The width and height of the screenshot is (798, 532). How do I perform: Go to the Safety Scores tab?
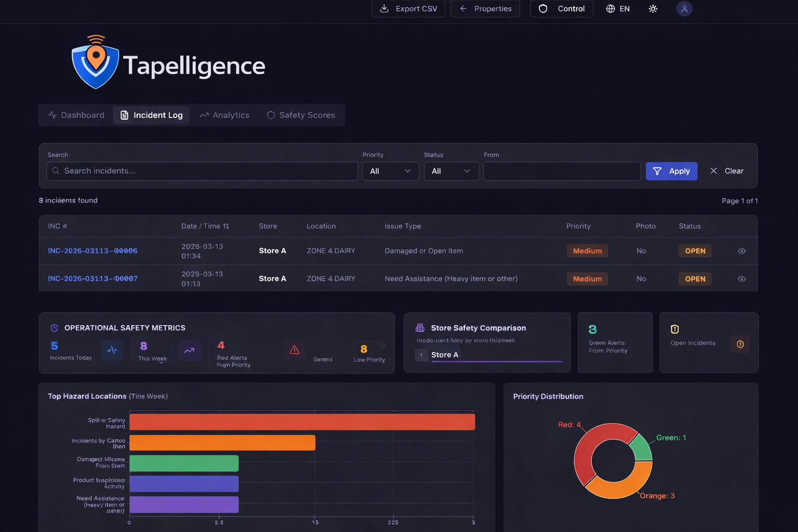coord(301,115)
